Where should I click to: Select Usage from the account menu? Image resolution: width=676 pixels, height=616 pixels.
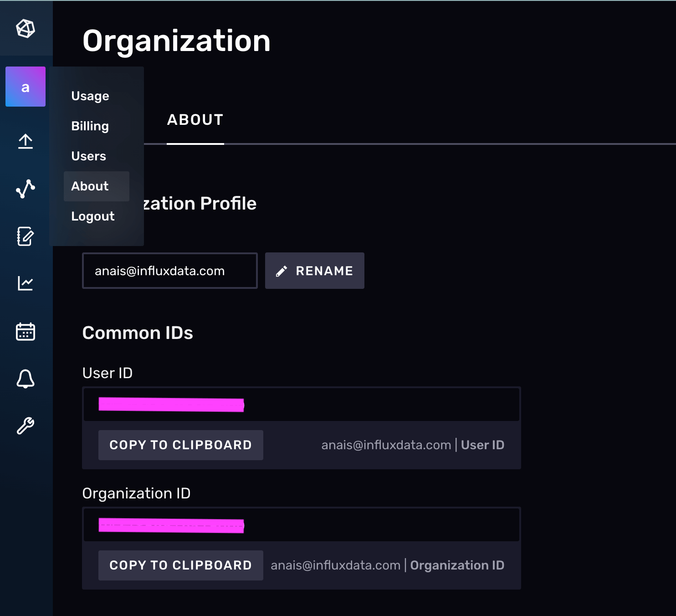click(x=90, y=96)
